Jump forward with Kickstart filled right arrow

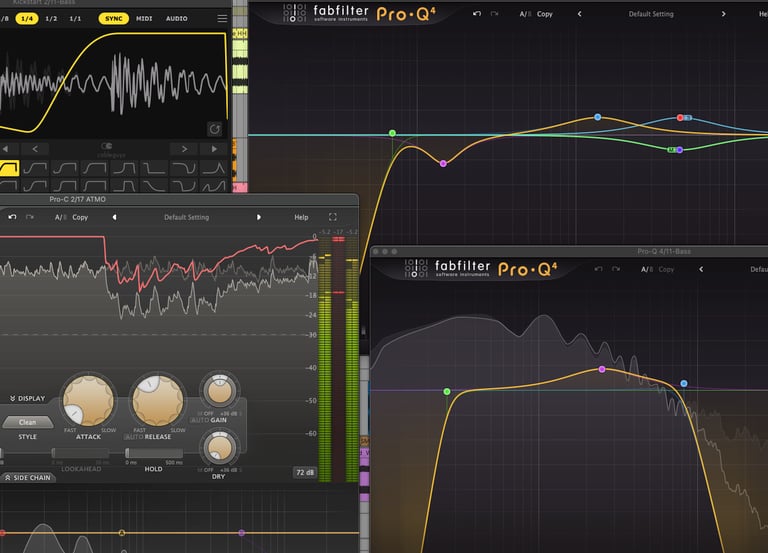214,148
